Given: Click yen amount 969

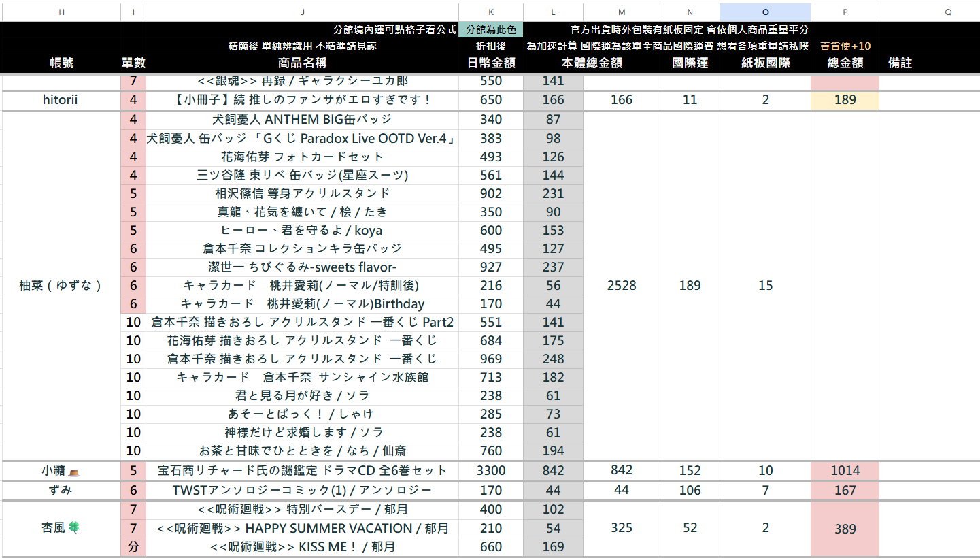Looking at the screenshot, I should (x=491, y=359).
